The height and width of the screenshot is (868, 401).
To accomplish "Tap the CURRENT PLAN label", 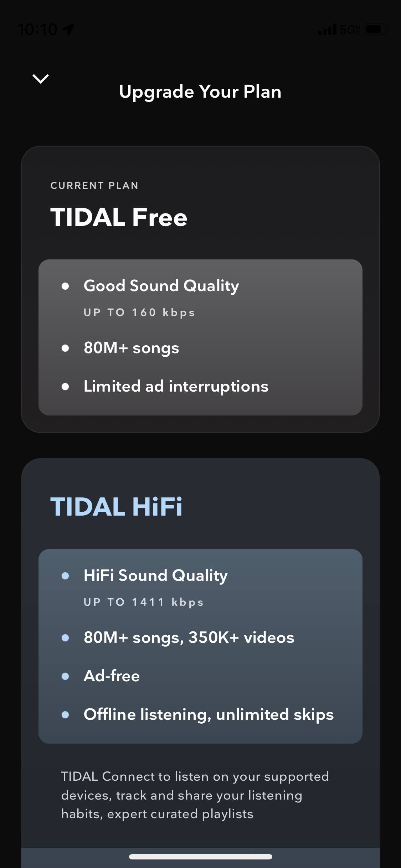I will (x=94, y=186).
